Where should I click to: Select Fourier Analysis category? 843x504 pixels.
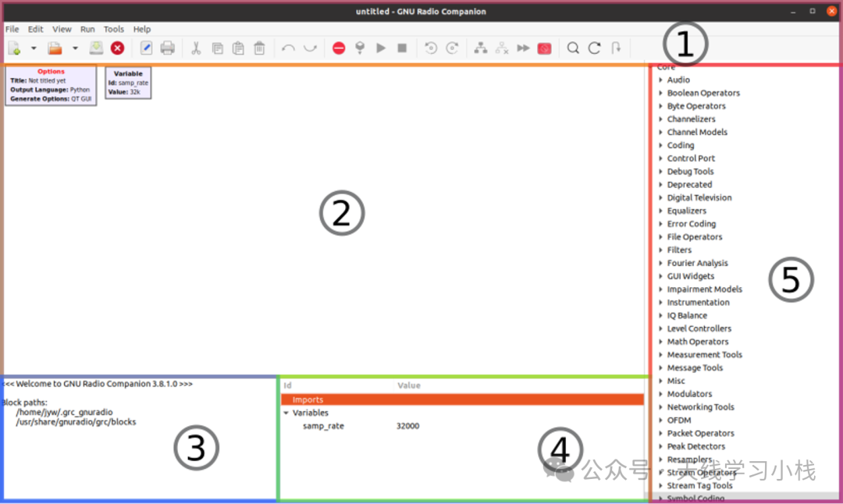coord(697,263)
